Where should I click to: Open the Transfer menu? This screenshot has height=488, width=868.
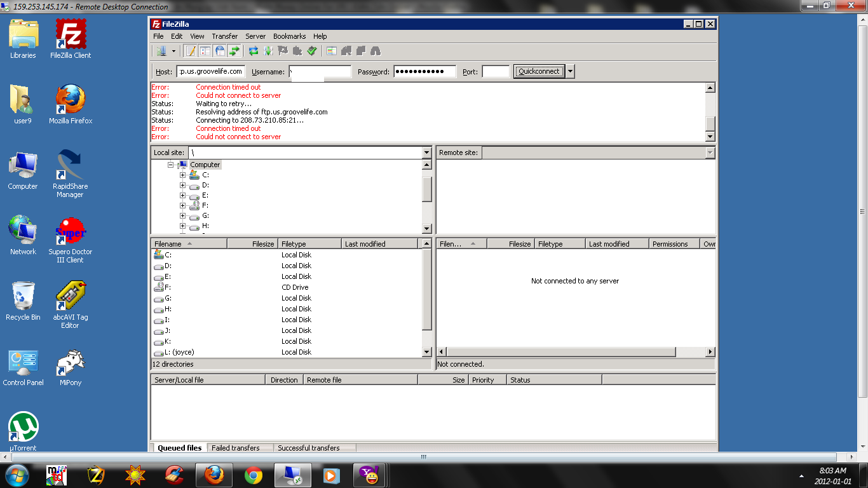click(224, 36)
